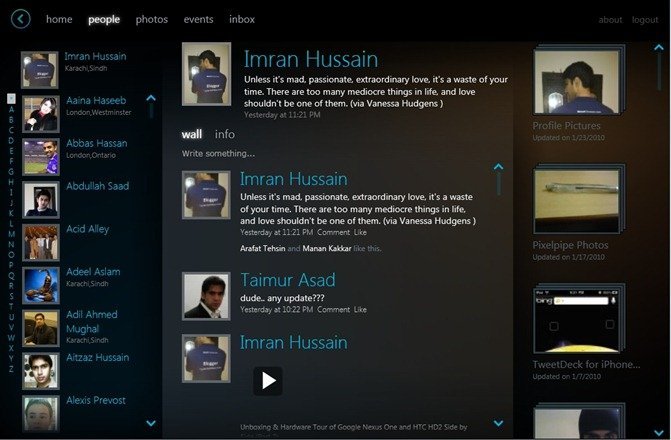Jump to letter A in alphabet index

tap(12, 110)
